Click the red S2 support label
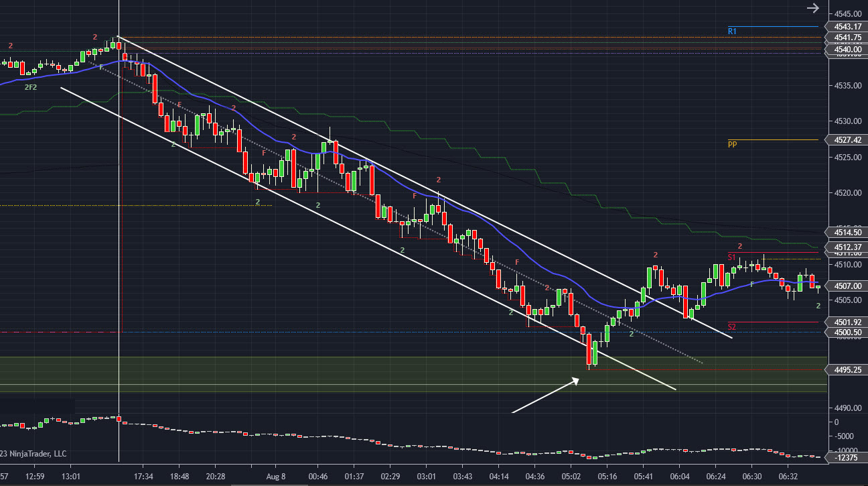 732,326
